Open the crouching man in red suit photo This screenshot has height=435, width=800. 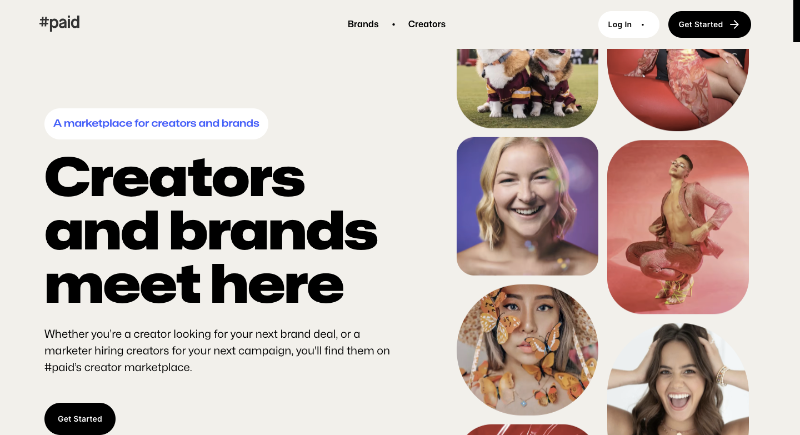(x=678, y=227)
